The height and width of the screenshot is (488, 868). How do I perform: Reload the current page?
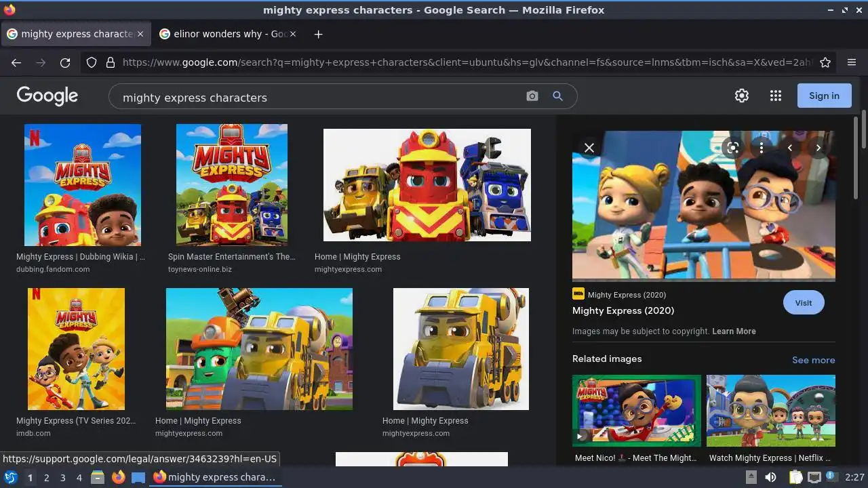pyautogui.click(x=65, y=62)
